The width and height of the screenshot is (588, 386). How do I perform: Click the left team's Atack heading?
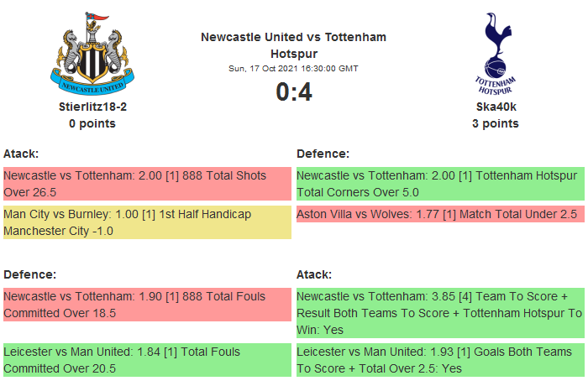21,154
